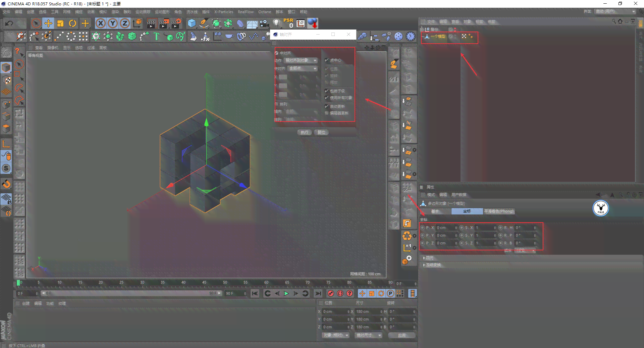The image size is (644, 348).
Task: Open 对象(相对) dropdown in coordinates bar
Action: [x=336, y=335]
